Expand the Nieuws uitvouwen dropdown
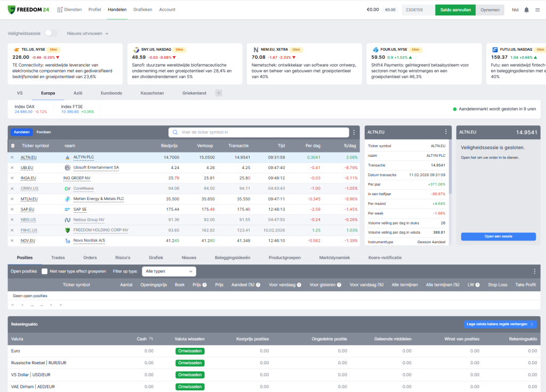 coord(87,33)
